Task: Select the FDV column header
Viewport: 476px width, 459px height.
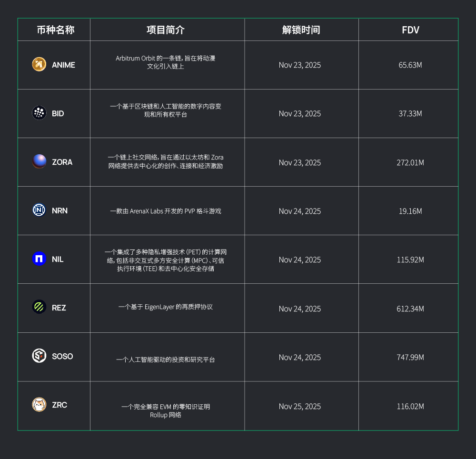Action: pyautogui.click(x=410, y=30)
